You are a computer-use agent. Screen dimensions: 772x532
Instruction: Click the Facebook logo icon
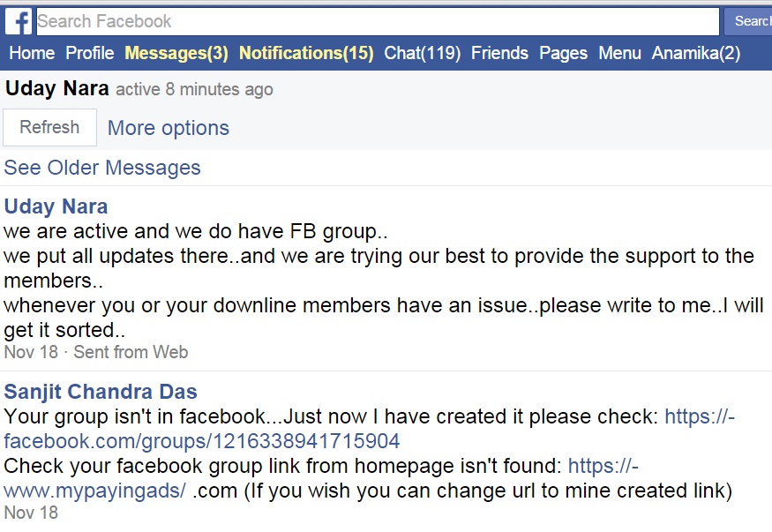click(x=18, y=21)
